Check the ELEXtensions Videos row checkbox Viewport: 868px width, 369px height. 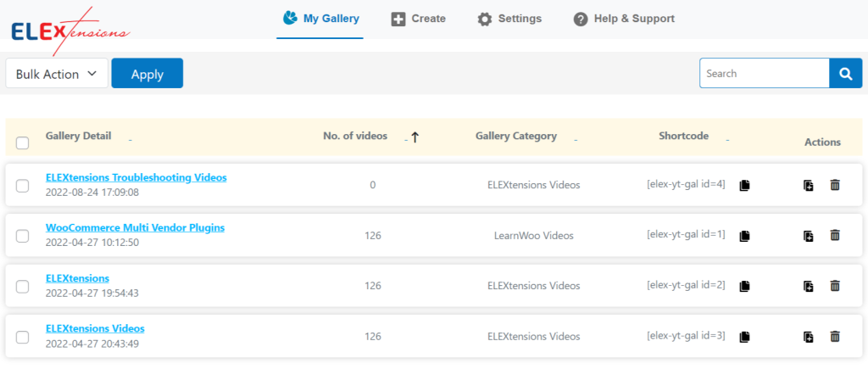tap(22, 337)
